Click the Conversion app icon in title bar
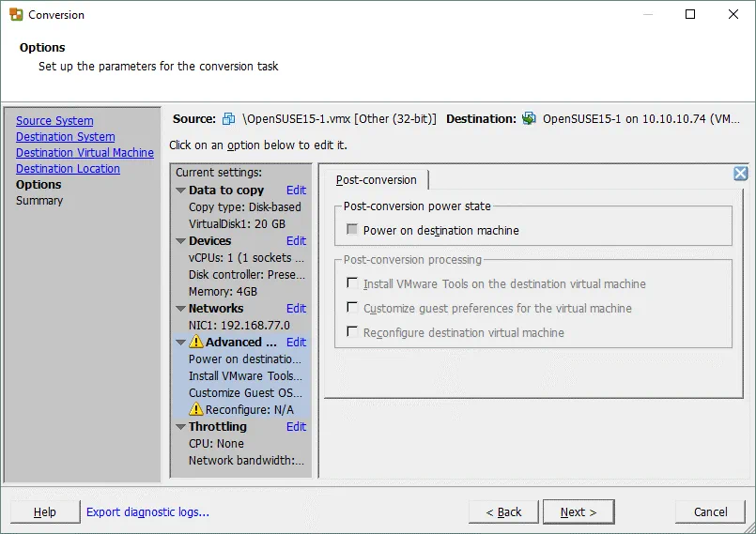The width and height of the screenshot is (756, 534). (16, 14)
